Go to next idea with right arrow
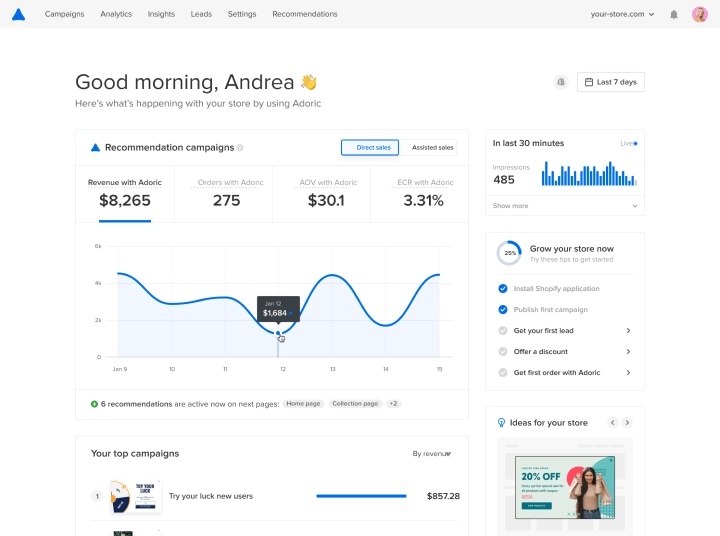 click(627, 423)
